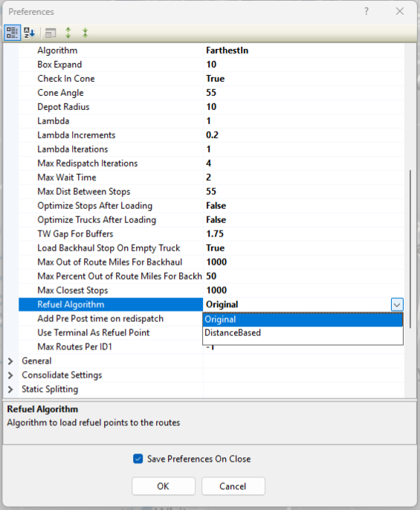The height and width of the screenshot is (510, 420).
Task: Expand all property categories
Action: [x=68, y=33]
